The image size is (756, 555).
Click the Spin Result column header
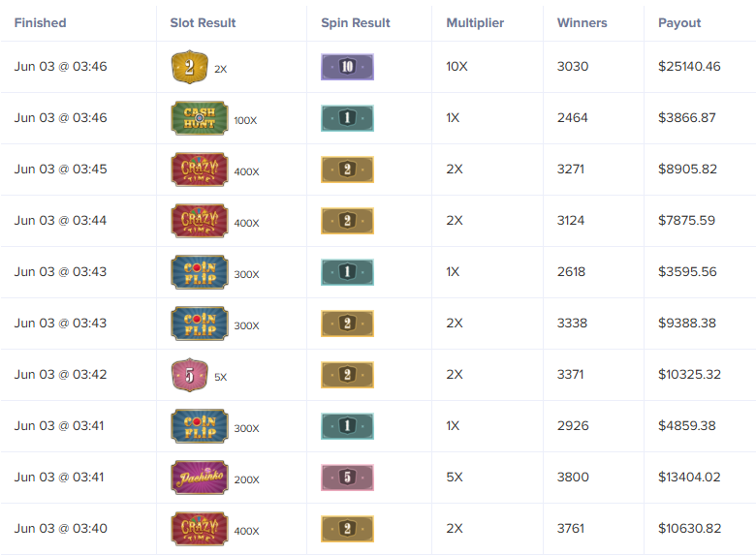(356, 22)
